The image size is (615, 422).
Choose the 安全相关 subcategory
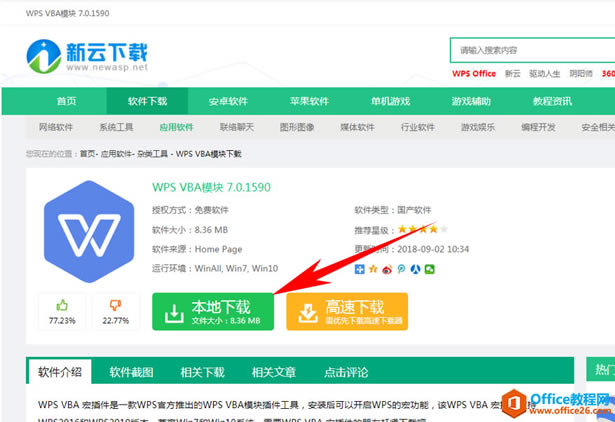(x=598, y=127)
